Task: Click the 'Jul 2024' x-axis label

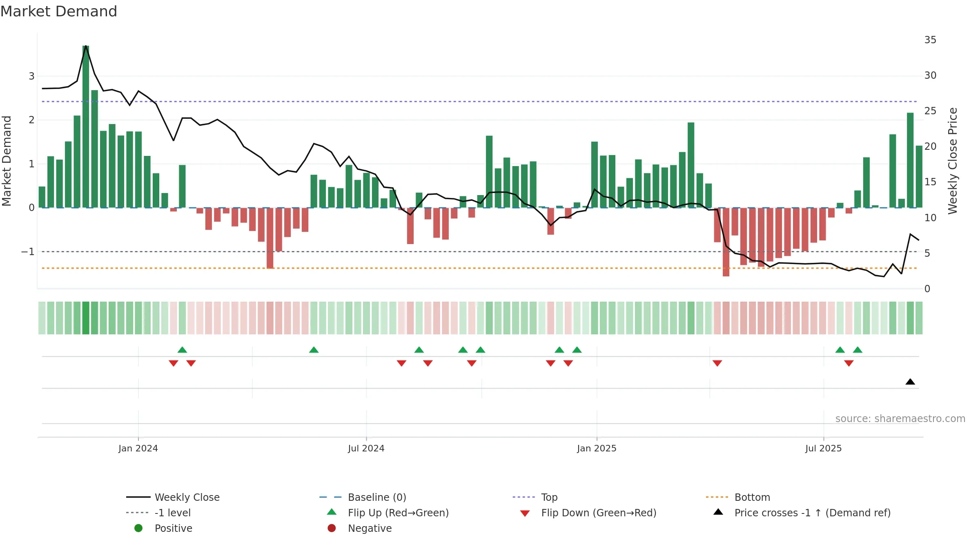Action: 366,448
